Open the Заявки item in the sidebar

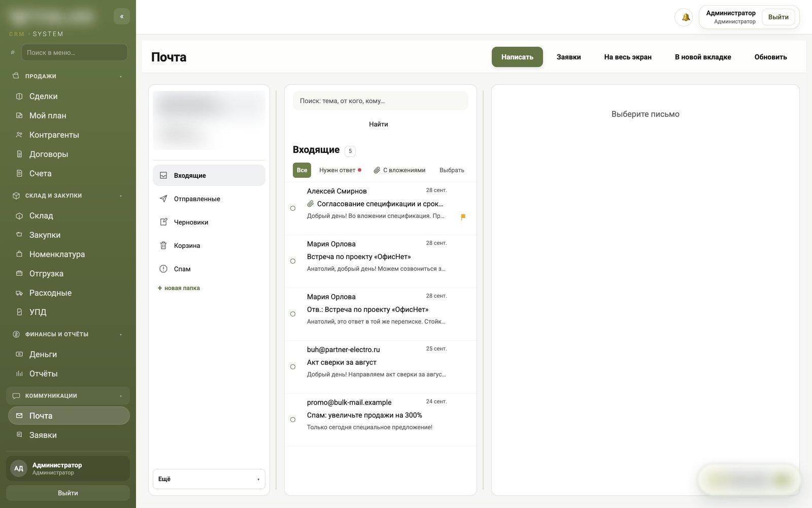click(x=69, y=435)
